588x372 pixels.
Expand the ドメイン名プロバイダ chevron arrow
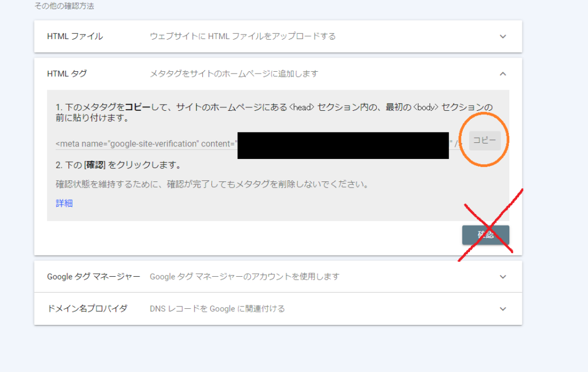[x=503, y=309]
